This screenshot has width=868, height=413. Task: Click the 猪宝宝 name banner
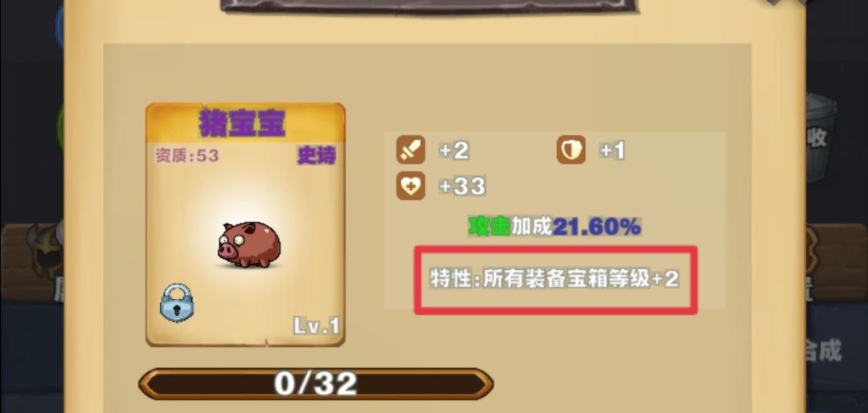click(243, 123)
